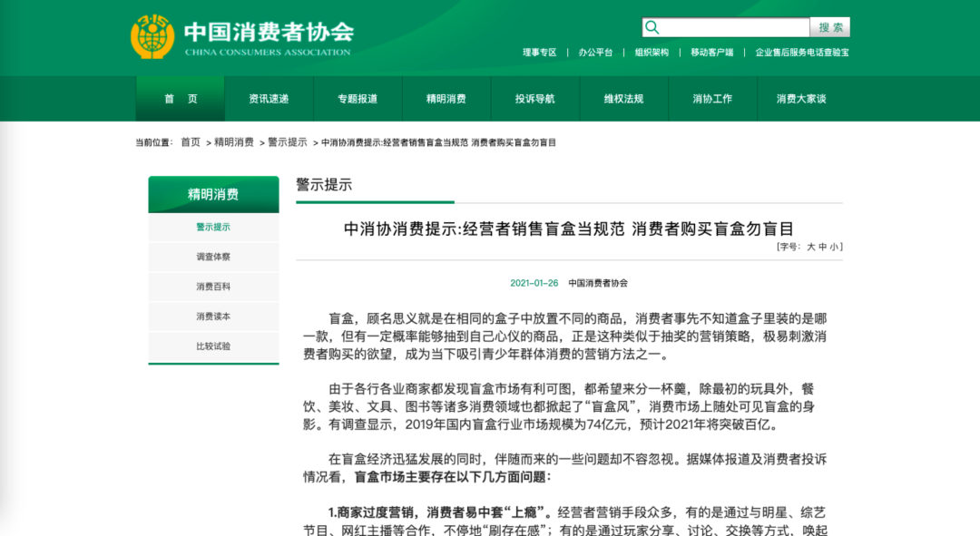This screenshot has height=536, width=980.
Task: Click the breadcrumb 警示提示 link
Action: click(288, 142)
